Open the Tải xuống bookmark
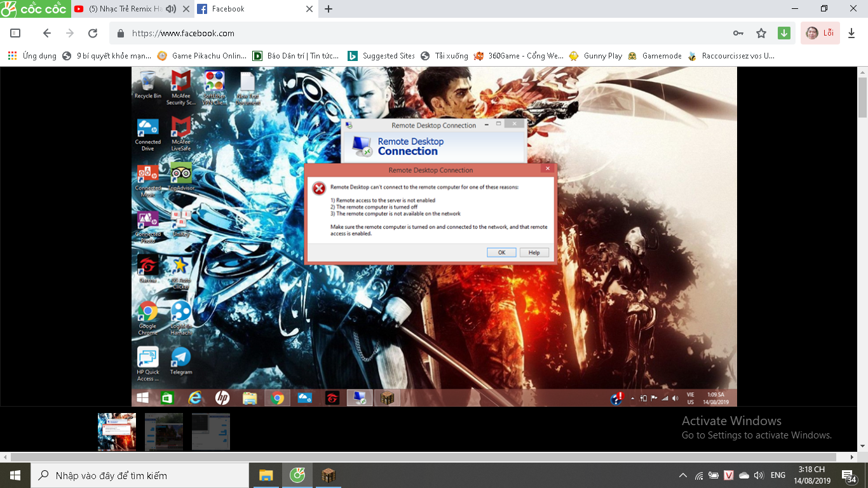This screenshot has height=488, width=868. pos(444,56)
